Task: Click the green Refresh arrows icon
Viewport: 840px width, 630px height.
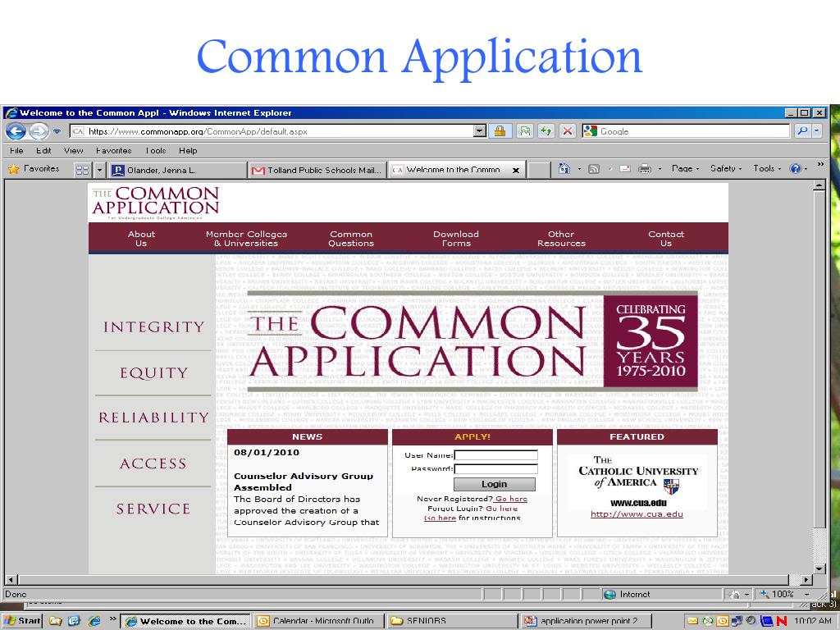Action: pyautogui.click(x=546, y=131)
